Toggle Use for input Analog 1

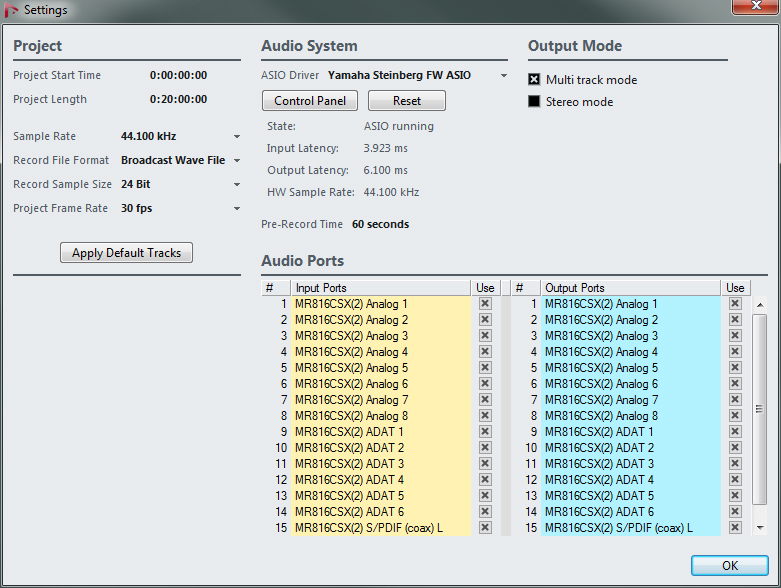[485, 304]
